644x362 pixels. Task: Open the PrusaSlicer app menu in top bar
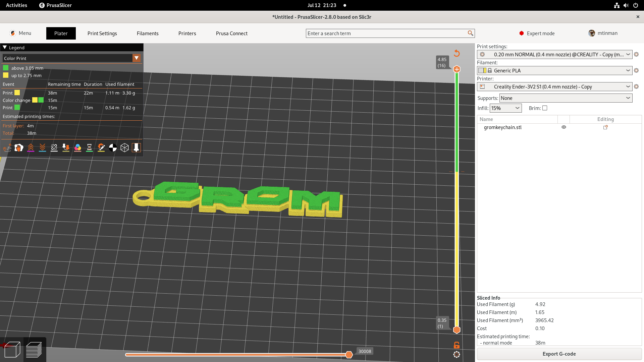(55, 5)
